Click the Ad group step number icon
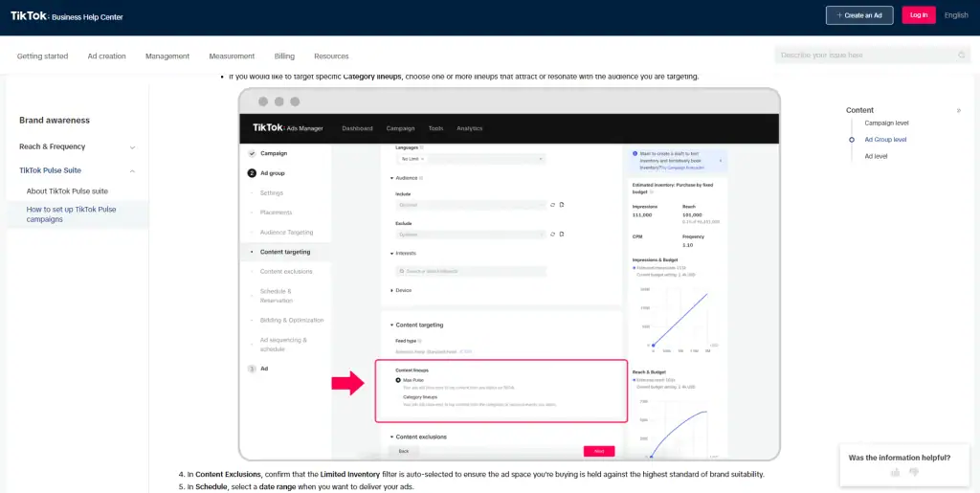980x493 pixels. pyautogui.click(x=252, y=173)
